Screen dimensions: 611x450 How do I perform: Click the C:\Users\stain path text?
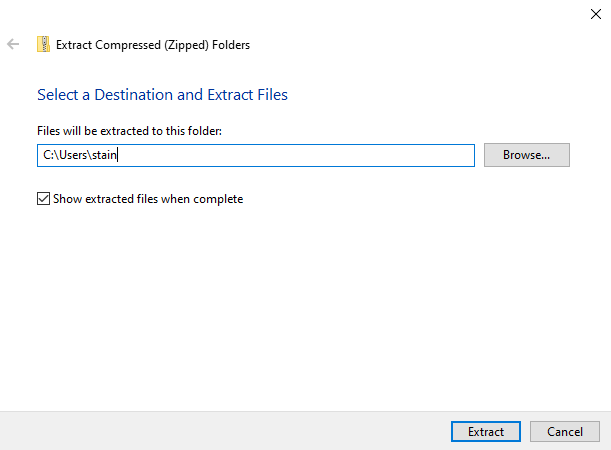tap(80, 155)
